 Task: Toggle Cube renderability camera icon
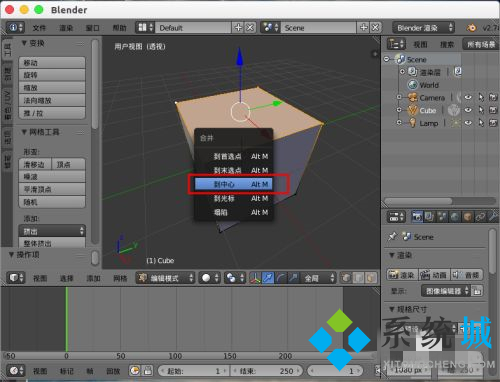[x=493, y=110]
